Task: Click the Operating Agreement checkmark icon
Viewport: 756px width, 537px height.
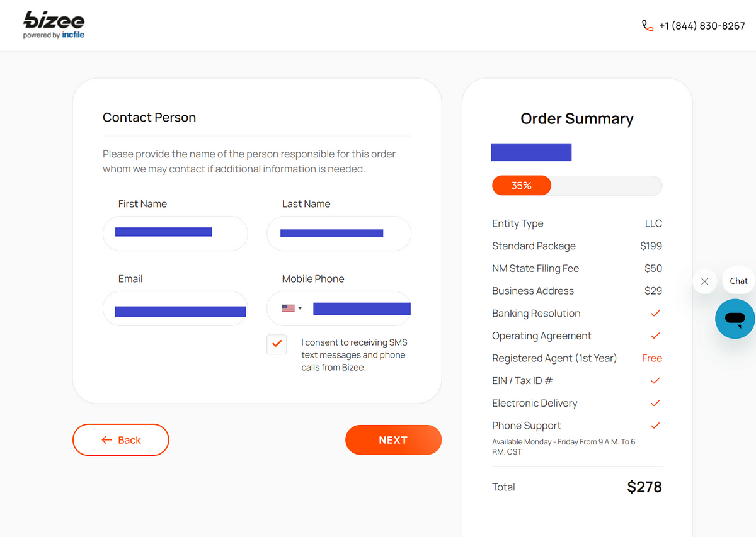Action: point(655,336)
